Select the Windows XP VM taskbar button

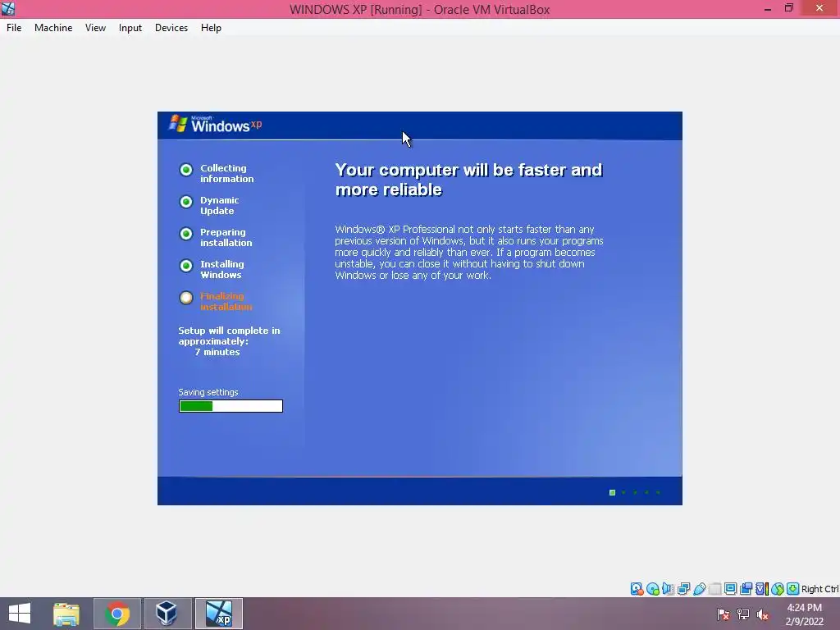219,614
